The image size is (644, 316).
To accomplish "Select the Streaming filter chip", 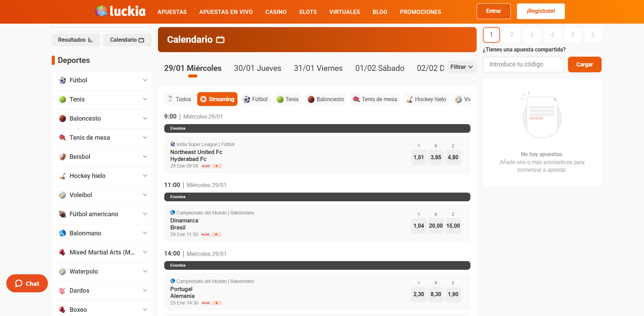I will tap(217, 99).
